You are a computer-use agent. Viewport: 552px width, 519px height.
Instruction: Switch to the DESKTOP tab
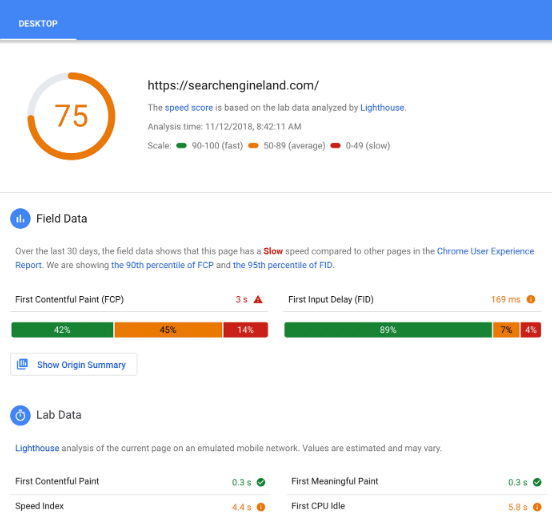(x=38, y=24)
